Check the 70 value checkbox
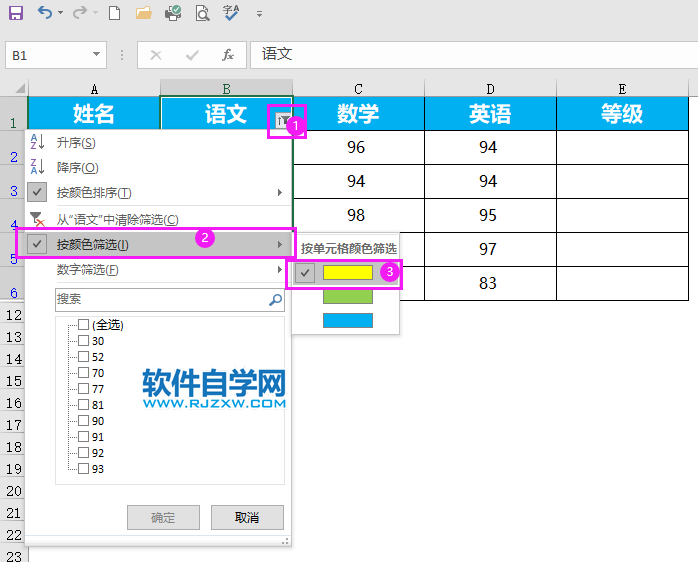 [83, 373]
